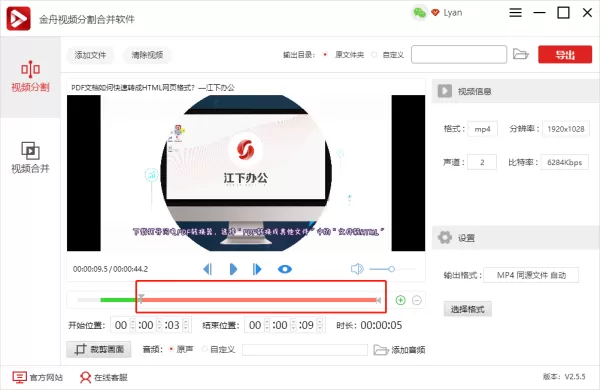Click the start position seconds stepper

[x=186, y=325]
